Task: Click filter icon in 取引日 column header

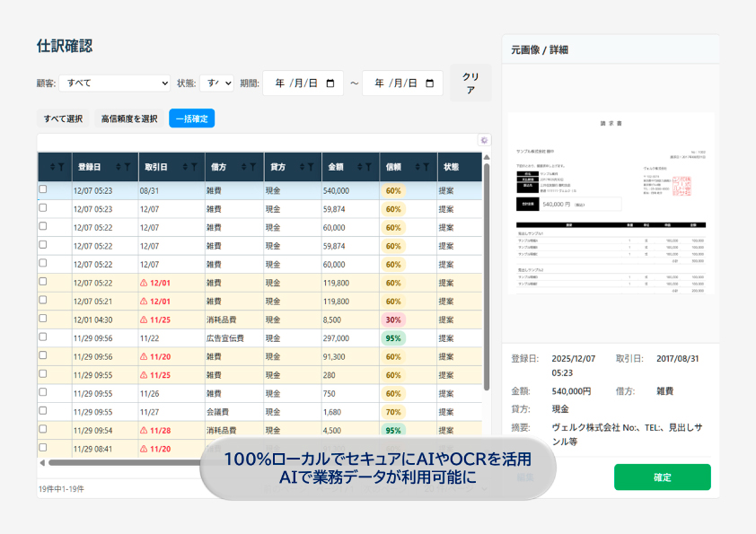Action: [x=193, y=167]
